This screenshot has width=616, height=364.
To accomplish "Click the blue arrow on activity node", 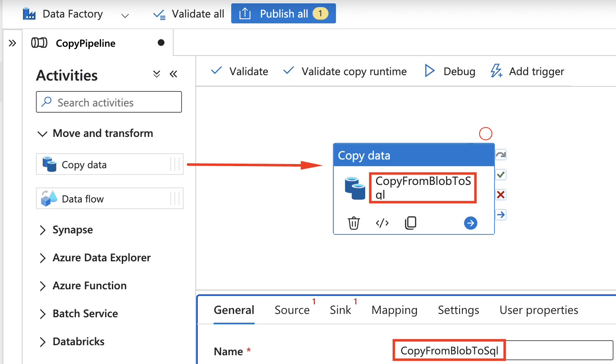I will (x=470, y=223).
